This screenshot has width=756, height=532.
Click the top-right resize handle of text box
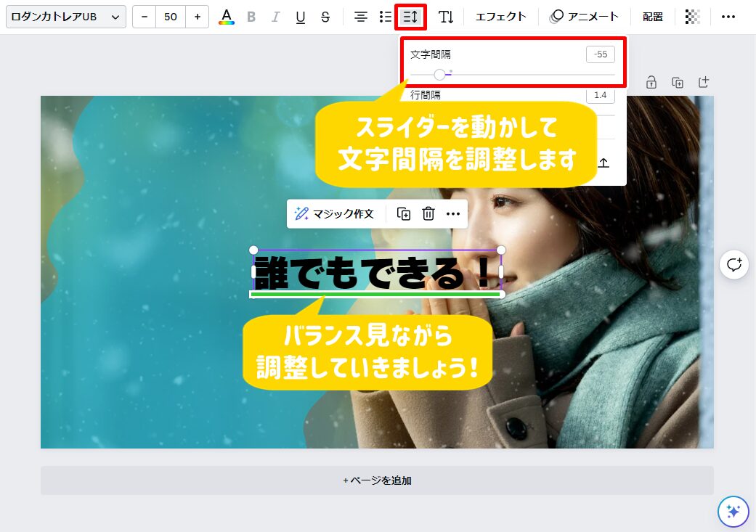pos(501,250)
